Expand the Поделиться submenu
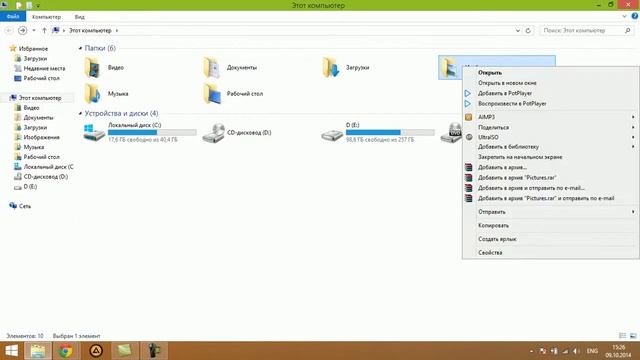640x360 pixels. tap(633, 127)
